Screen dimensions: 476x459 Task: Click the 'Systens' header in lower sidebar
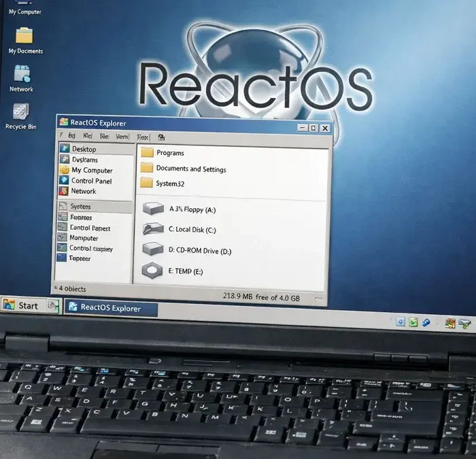(95, 207)
